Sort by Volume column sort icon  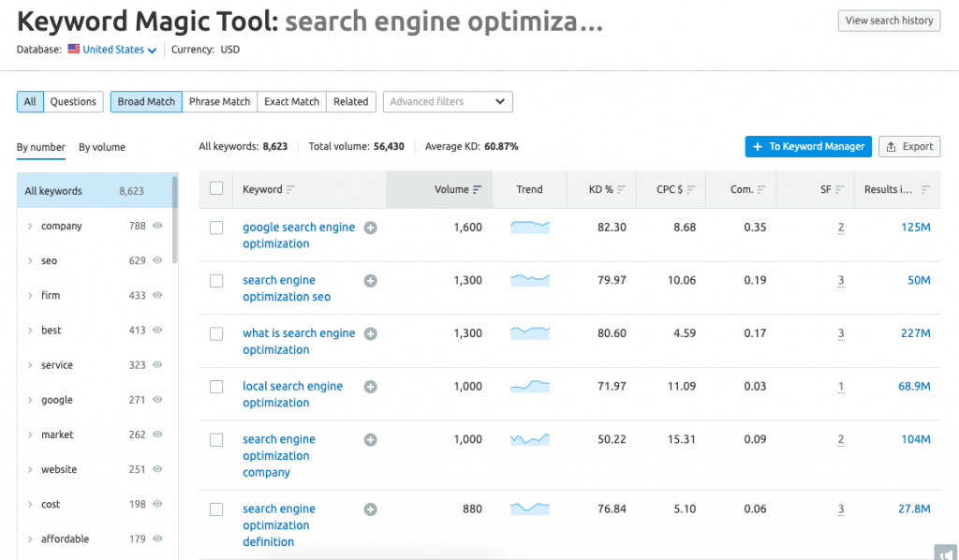point(477,189)
